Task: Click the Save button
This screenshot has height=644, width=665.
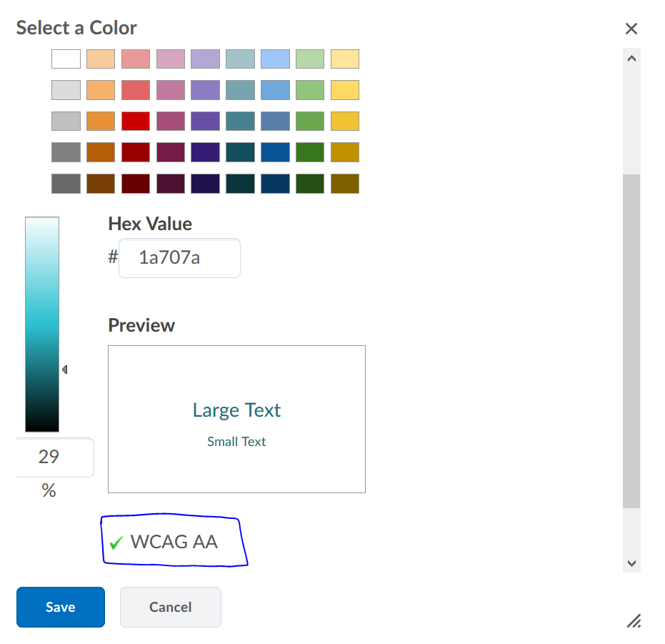Action: [x=61, y=607]
